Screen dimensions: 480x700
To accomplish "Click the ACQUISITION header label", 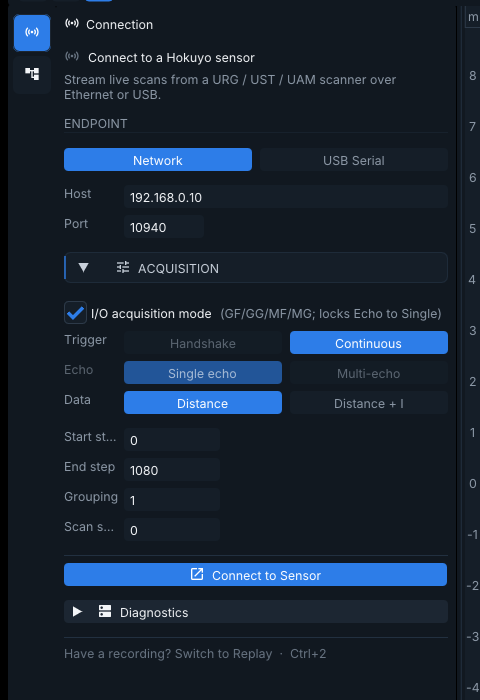I will pos(178,268).
